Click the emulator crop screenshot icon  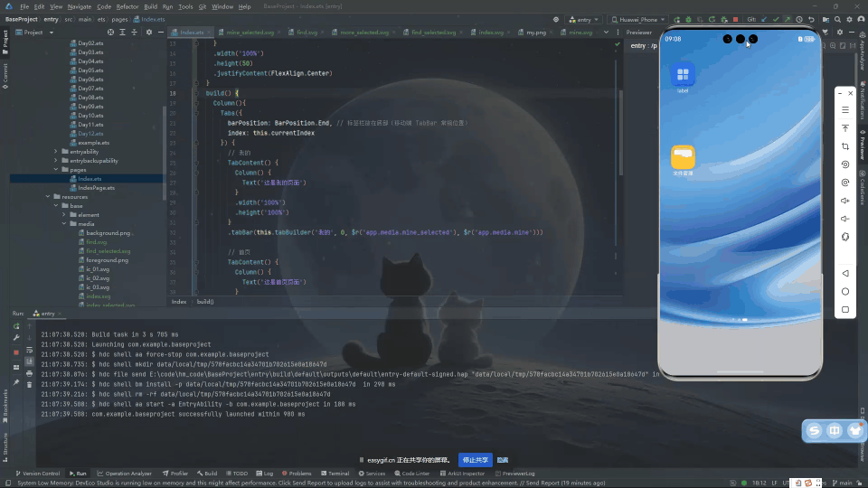point(845,146)
